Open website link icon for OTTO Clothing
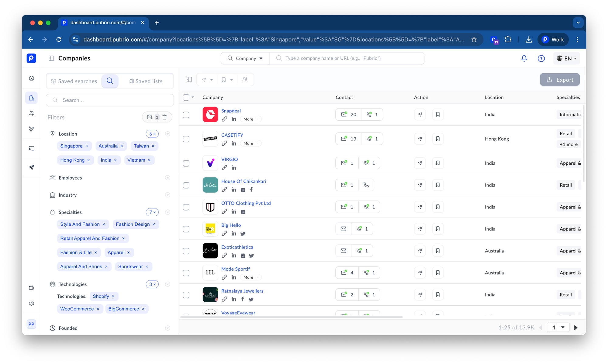608x364 pixels. point(224,211)
